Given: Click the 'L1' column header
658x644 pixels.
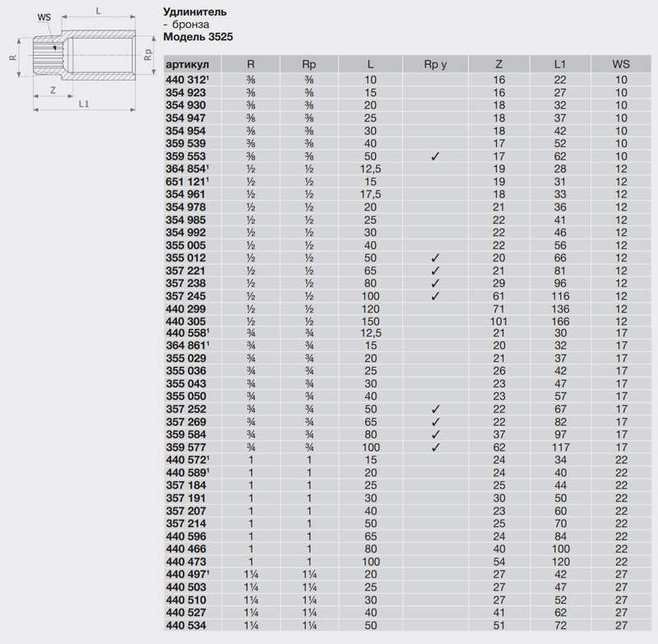Looking at the screenshot, I should pos(559,64).
